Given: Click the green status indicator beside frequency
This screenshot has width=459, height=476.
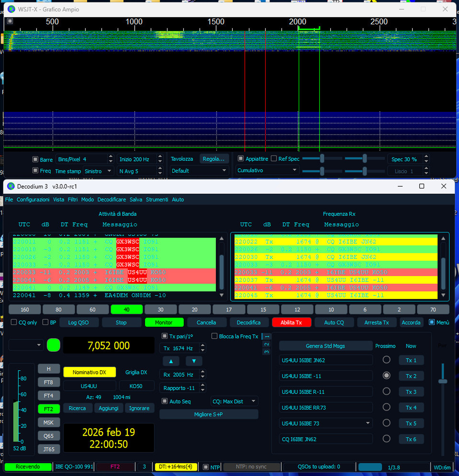Looking at the screenshot, I should point(53,345).
